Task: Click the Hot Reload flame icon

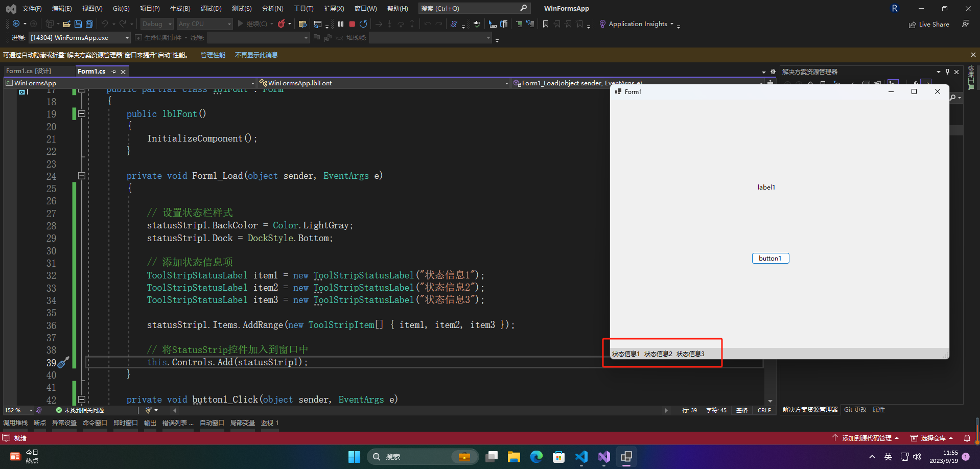Action: pos(281,24)
